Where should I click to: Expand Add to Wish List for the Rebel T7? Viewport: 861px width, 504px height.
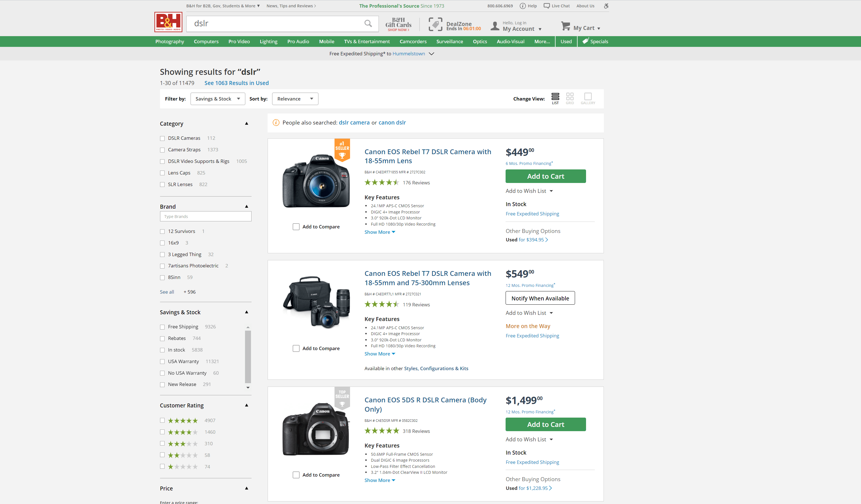coord(529,191)
